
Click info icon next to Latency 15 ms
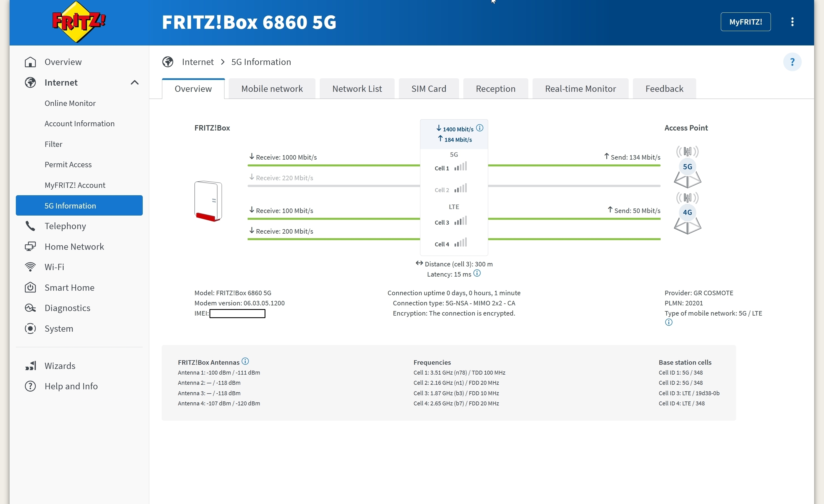[x=477, y=273]
